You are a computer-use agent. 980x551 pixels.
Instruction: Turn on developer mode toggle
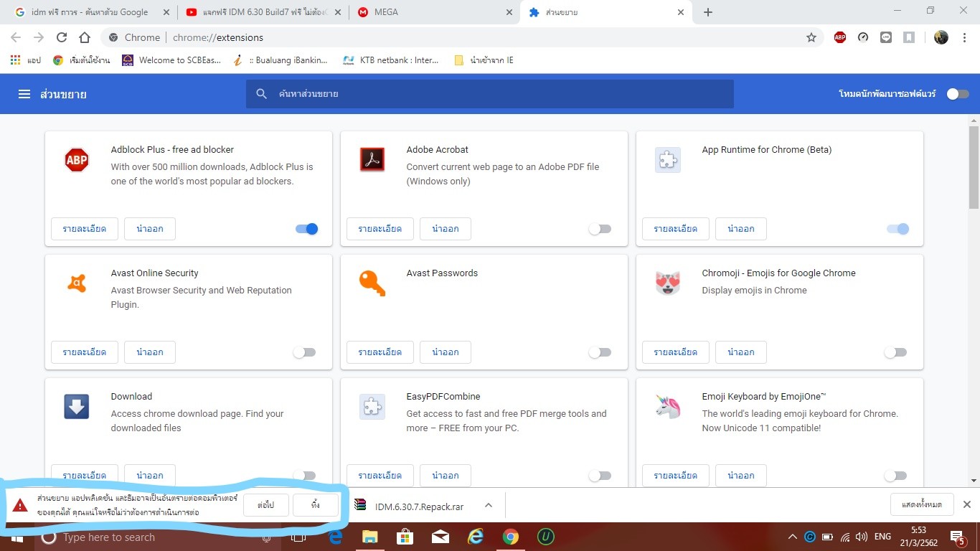click(958, 94)
